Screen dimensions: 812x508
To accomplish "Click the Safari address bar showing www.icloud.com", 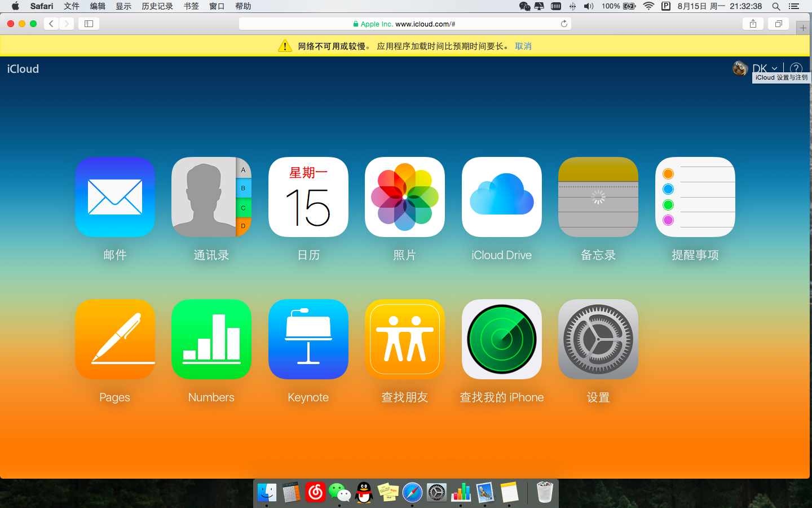I will 405,24.
